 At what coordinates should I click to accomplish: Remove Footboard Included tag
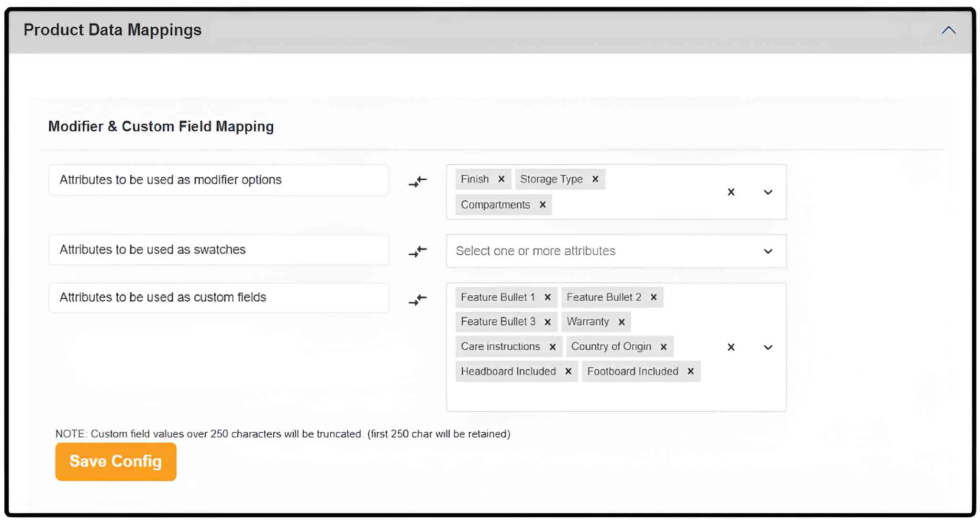click(690, 372)
